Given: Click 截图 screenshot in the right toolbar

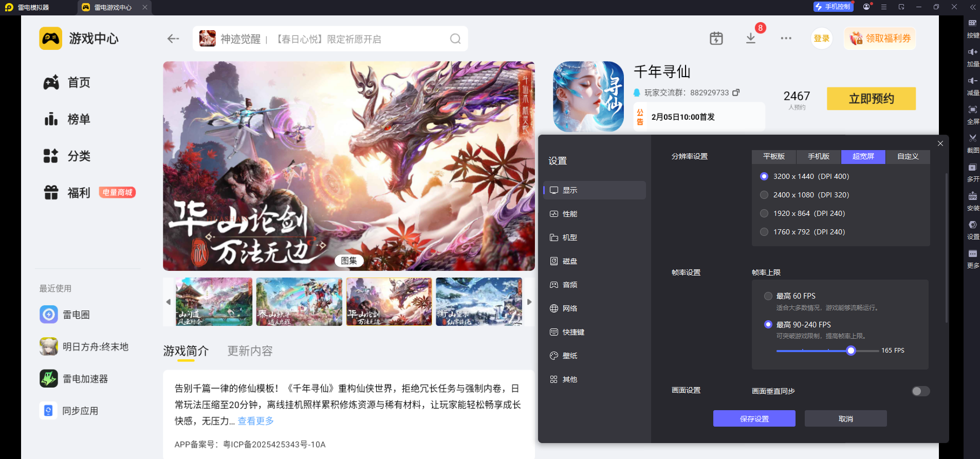Looking at the screenshot, I should (x=973, y=144).
